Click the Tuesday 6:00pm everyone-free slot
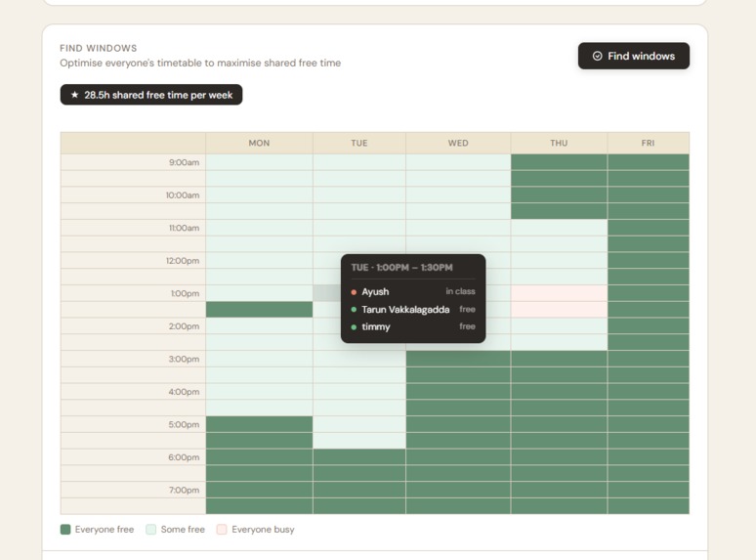 pos(359,457)
